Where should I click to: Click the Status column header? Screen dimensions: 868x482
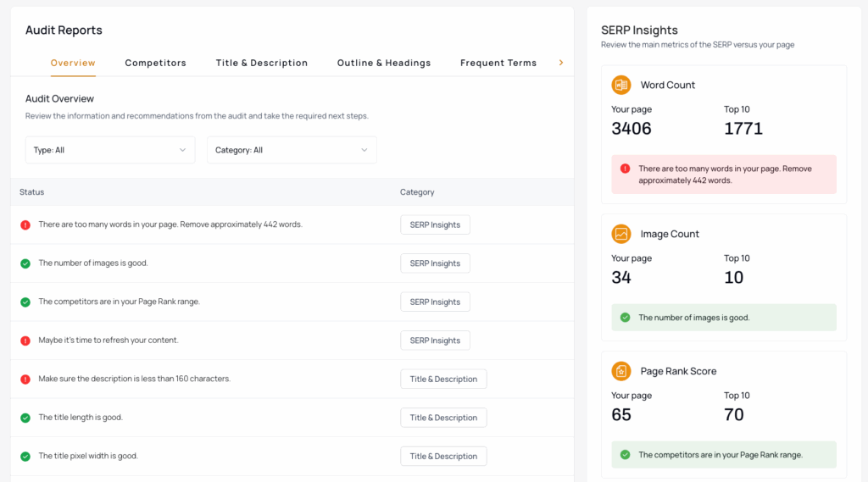tap(32, 192)
